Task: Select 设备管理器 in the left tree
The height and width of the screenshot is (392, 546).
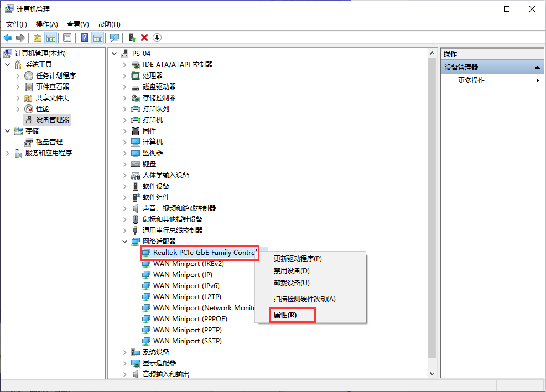Action: 52,120
